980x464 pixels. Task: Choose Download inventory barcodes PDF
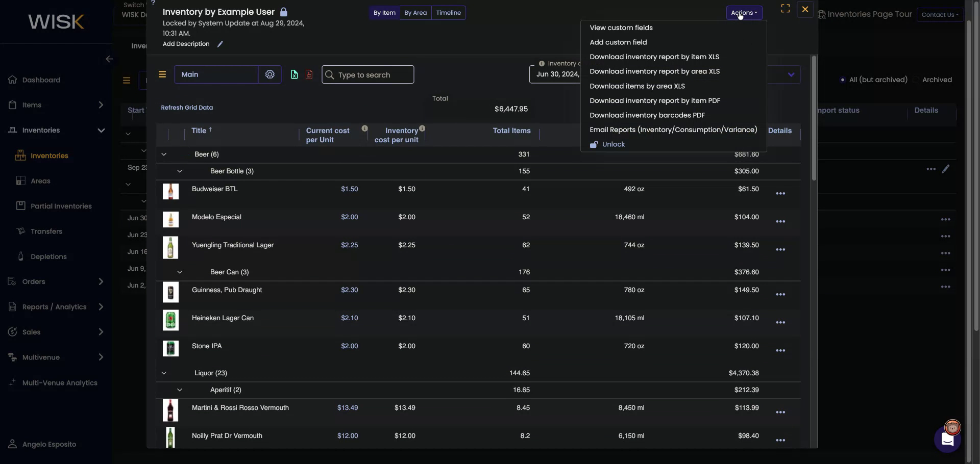[x=647, y=115]
